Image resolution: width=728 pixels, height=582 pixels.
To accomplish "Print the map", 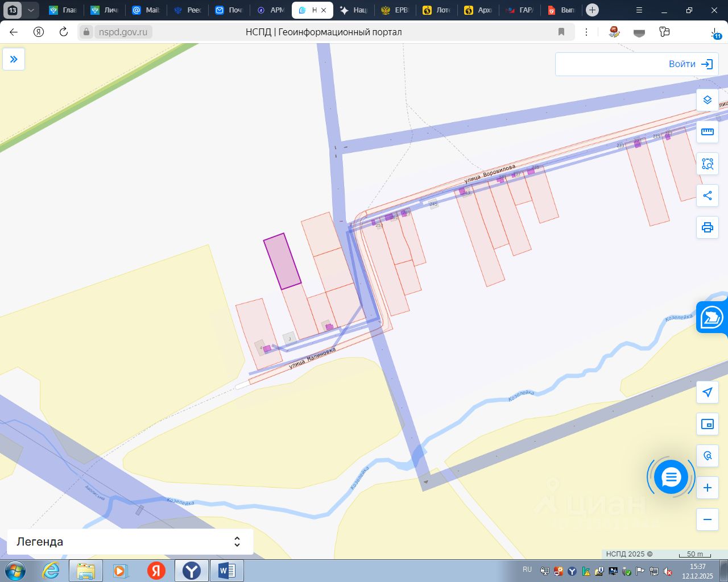I will [x=708, y=227].
